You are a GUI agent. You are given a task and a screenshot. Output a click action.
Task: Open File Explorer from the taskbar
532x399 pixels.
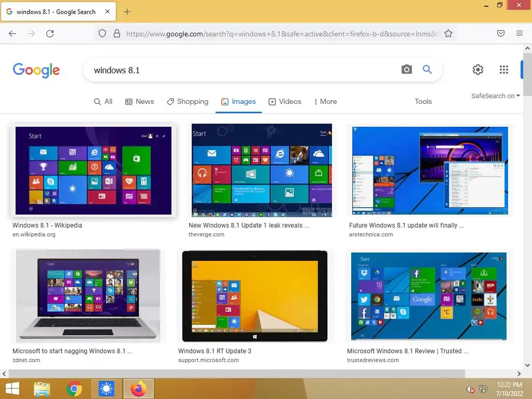(x=42, y=389)
